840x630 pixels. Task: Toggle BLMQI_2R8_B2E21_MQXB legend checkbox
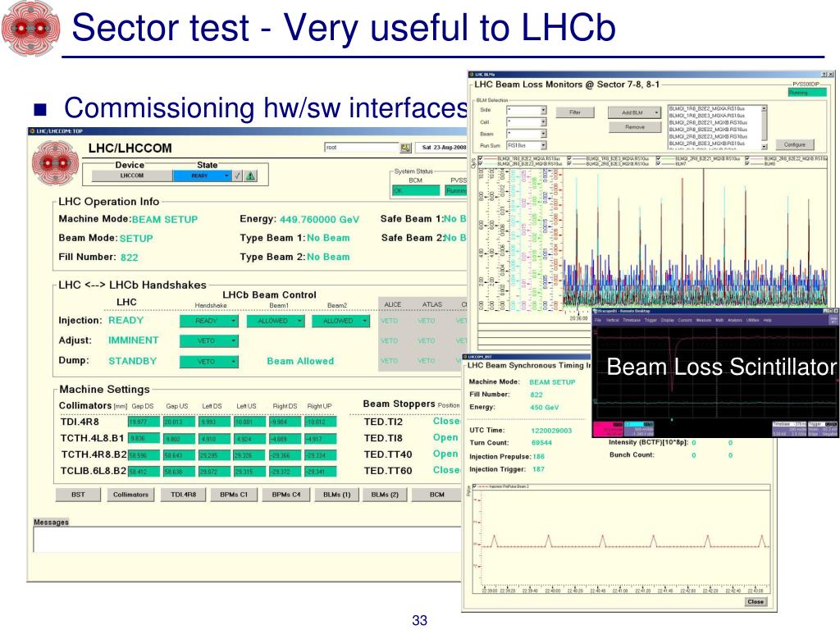659,158
